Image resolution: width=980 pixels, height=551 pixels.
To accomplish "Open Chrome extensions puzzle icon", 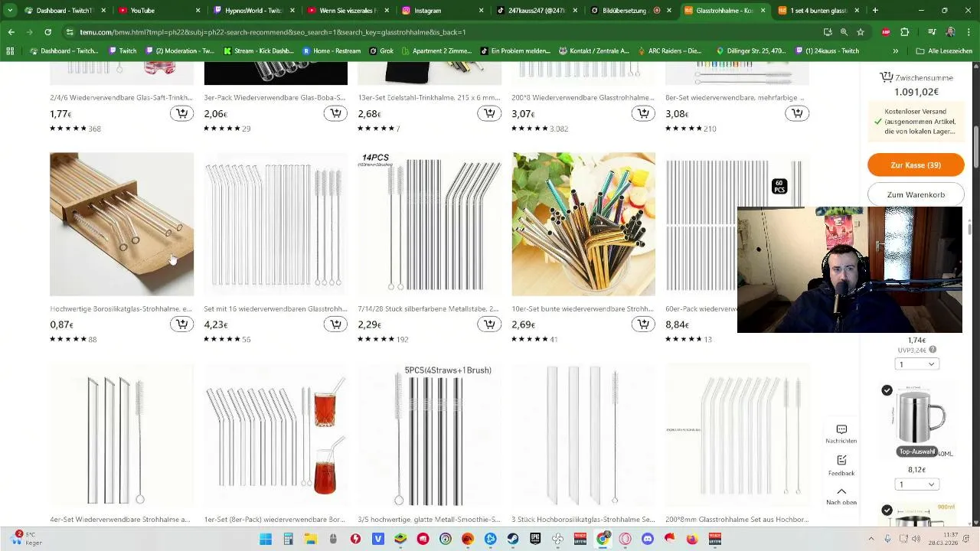I will click(904, 32).
